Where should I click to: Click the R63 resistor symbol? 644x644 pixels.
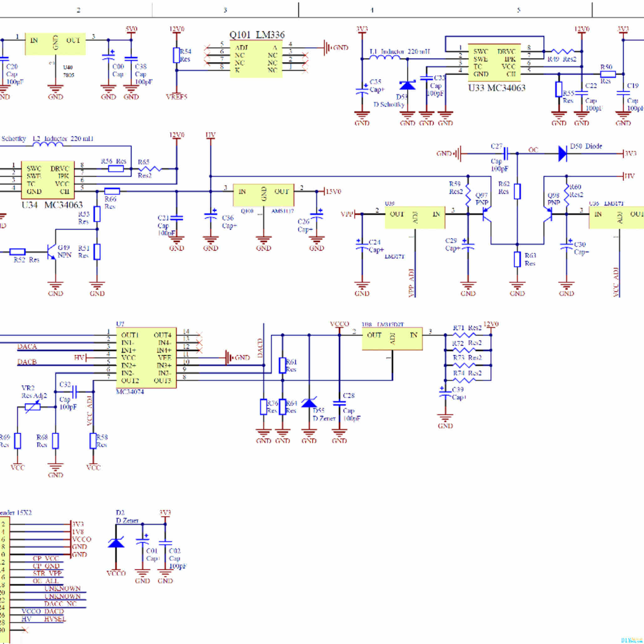click(517, 259)
